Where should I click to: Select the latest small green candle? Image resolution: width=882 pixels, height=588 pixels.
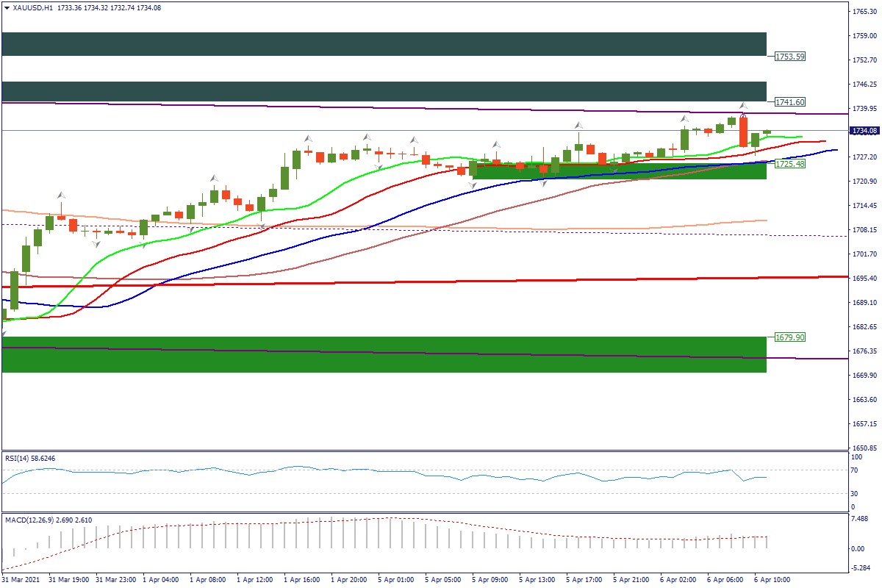pos(767,132)
